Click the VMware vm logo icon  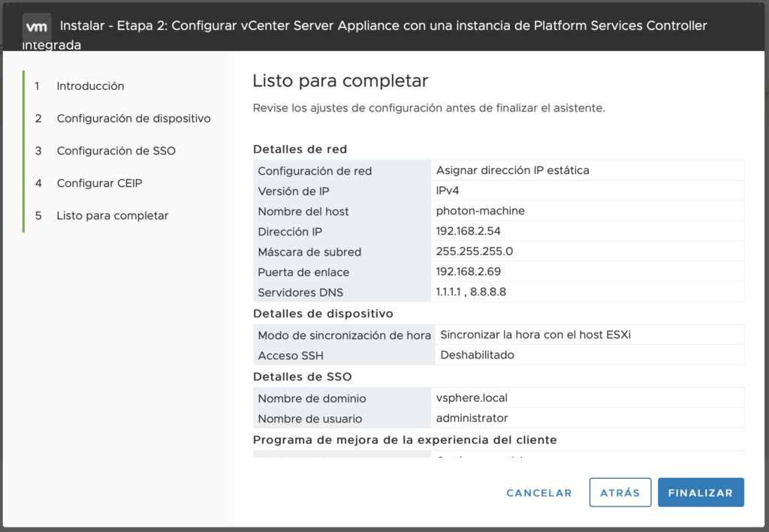click(x=37, y=26)
